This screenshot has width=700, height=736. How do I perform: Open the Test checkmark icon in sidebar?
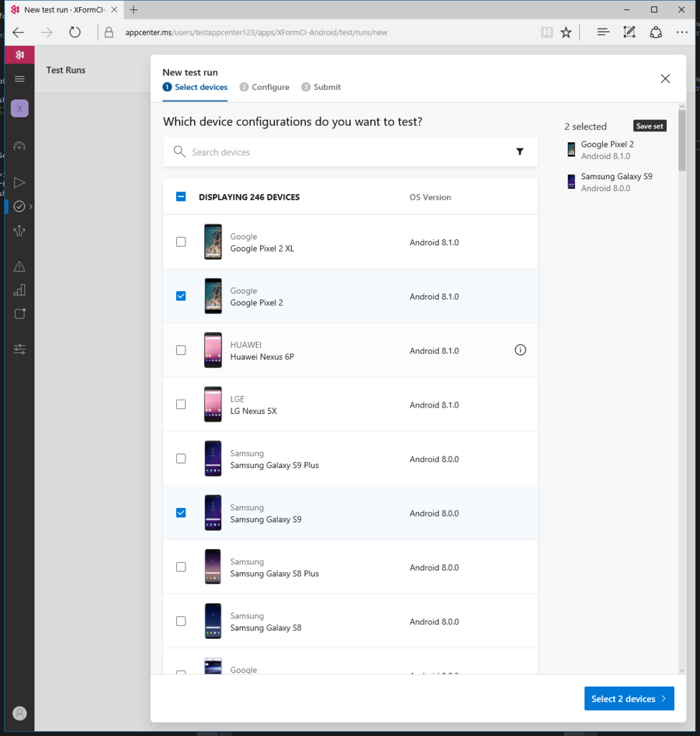(x=19, y=206)
